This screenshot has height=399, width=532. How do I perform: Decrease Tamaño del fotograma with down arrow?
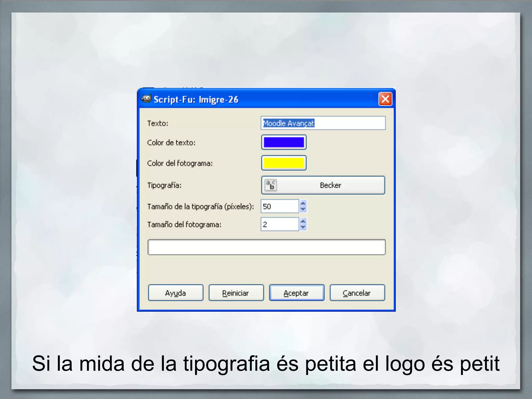click(303, 227)
